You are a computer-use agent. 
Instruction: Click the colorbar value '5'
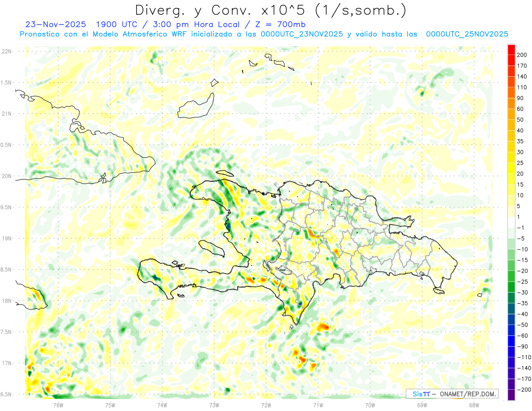[x=519, y=206]
